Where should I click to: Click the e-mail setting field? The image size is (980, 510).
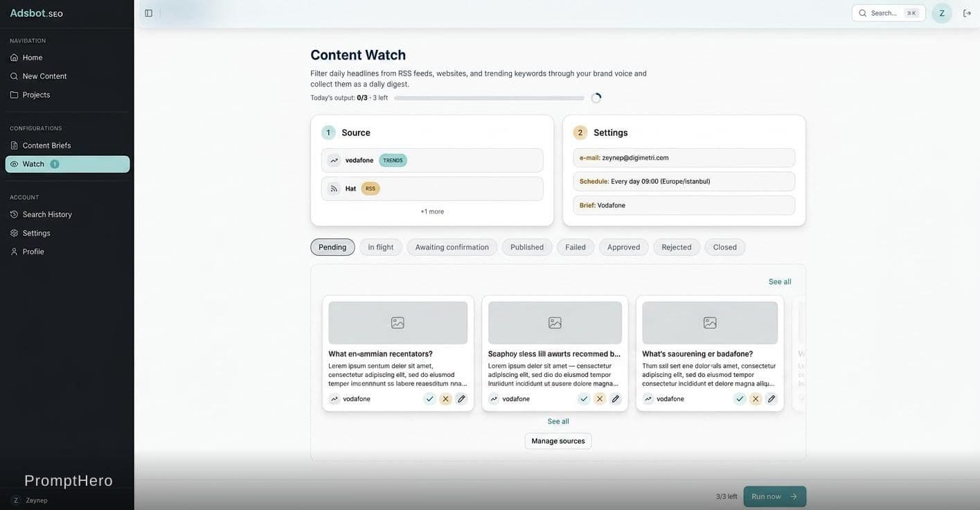(x=684, y=158)
